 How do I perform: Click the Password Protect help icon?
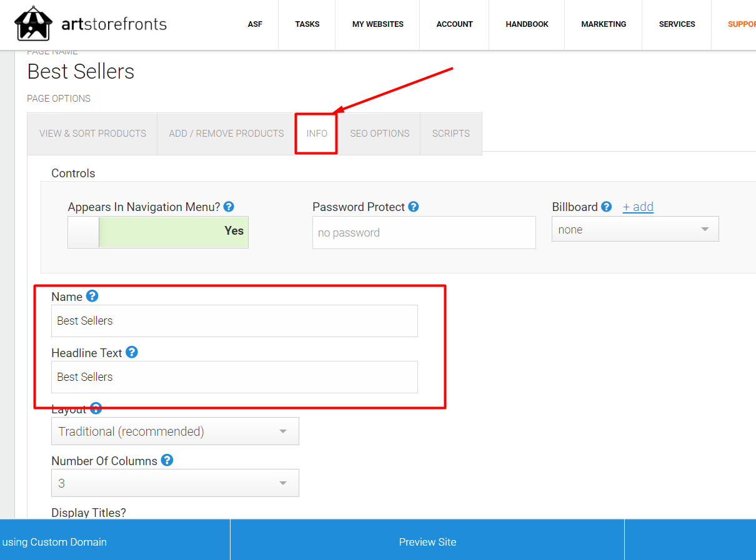coord(413,206)
